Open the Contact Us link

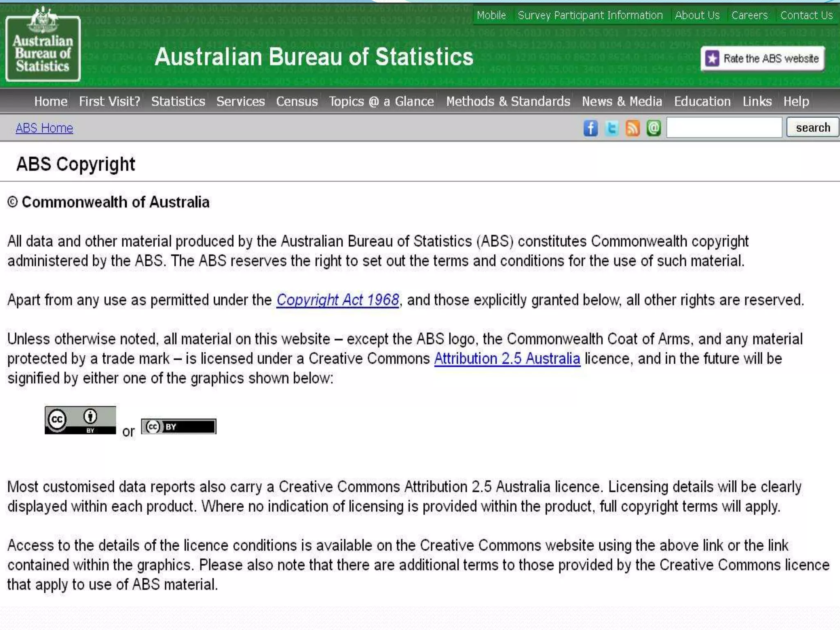tap(806, 15)
